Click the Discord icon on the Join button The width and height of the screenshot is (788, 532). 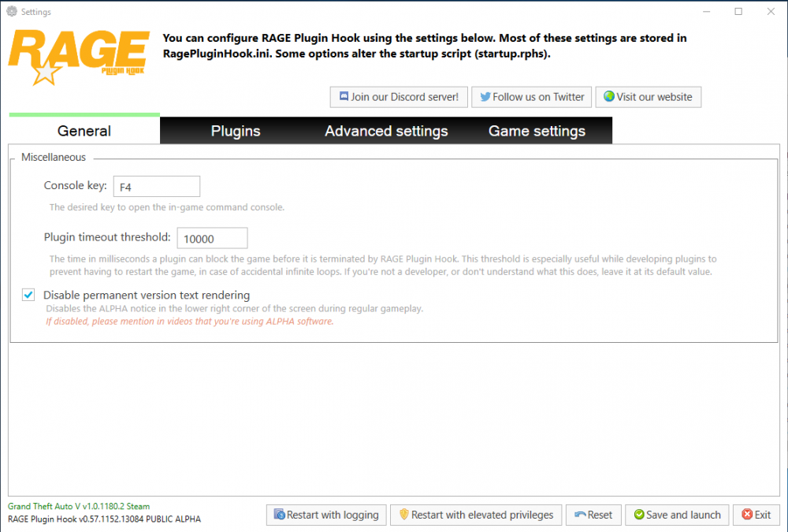pyautogui.click(x=344, y=96)
